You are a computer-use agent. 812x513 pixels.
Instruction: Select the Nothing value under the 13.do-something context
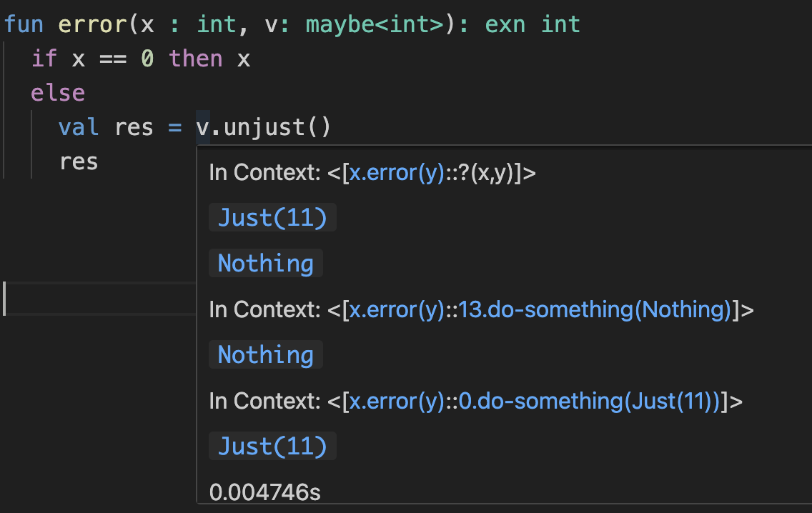point(265,355)
